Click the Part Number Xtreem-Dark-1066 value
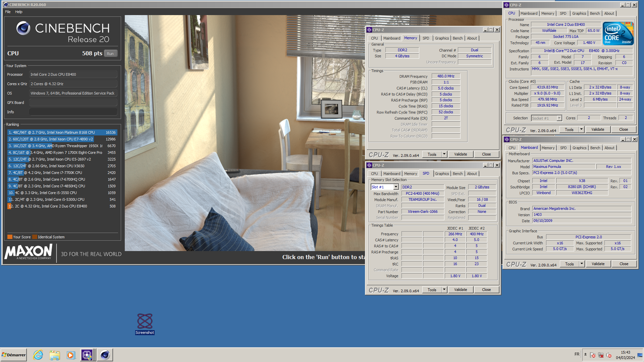The width and height of the screenshot is (644, 362). coord(423,212)
